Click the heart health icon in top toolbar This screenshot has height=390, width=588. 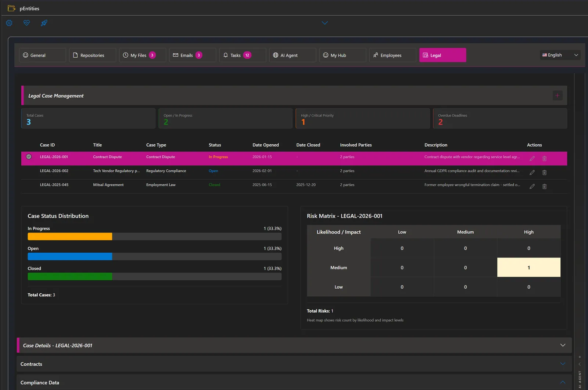tap(26, 23)
